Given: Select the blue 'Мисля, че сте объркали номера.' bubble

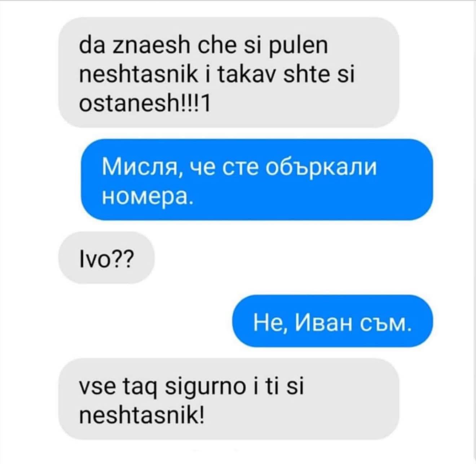Looking at the screenshot, I should click(257, 180).
